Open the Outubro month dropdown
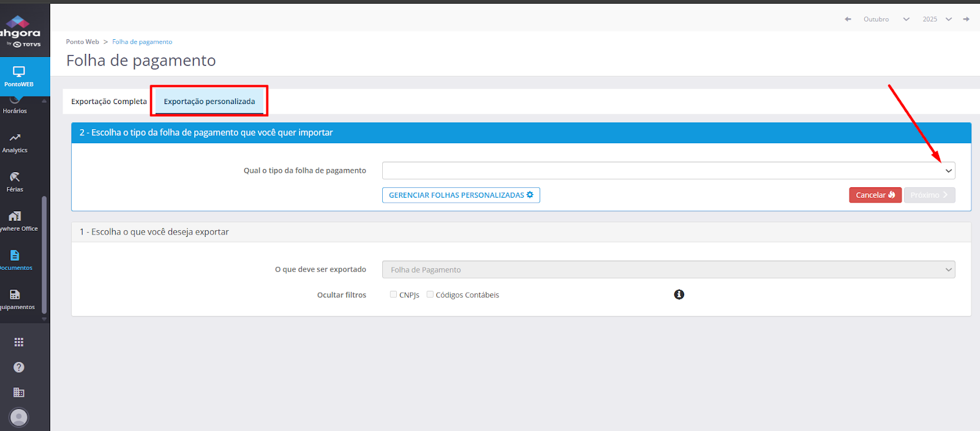980x431 pixels. tap(886, 19)
